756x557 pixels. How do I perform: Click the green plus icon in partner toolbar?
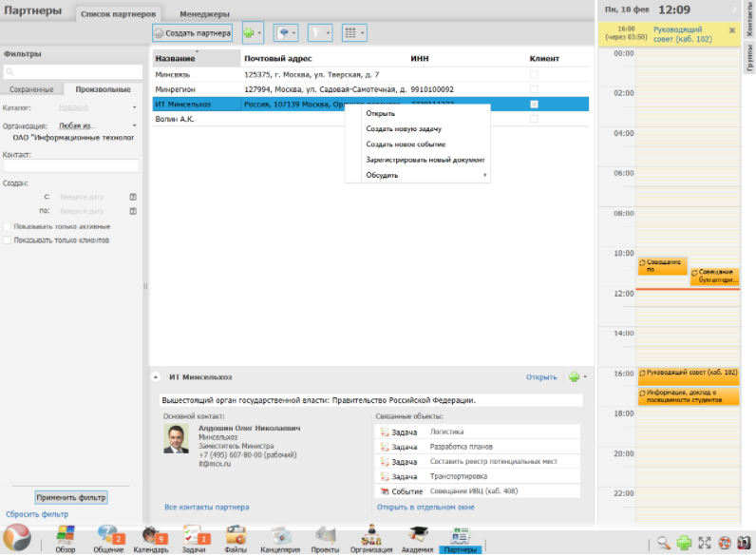click(249, 33)
